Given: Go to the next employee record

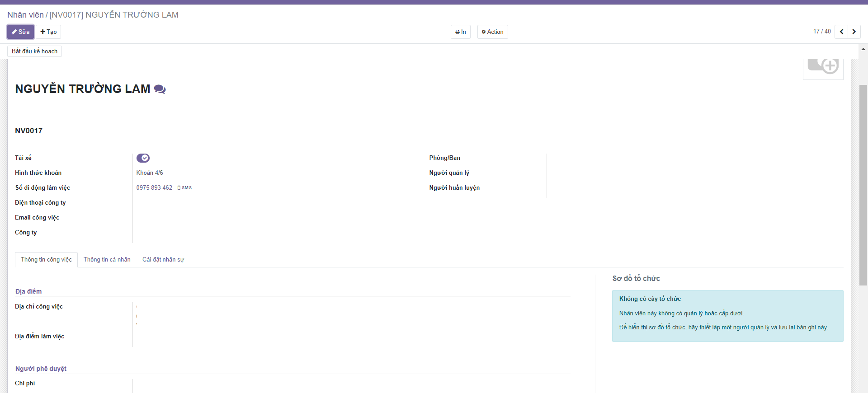Looking at the screenshot, I should [854, 32].
